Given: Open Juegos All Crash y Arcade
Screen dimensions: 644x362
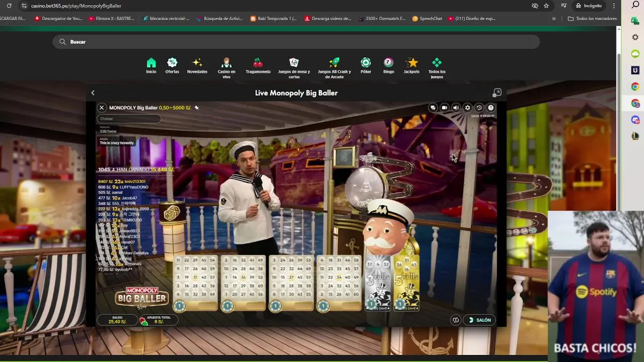Looking at the screenshot, I should 334,68.
